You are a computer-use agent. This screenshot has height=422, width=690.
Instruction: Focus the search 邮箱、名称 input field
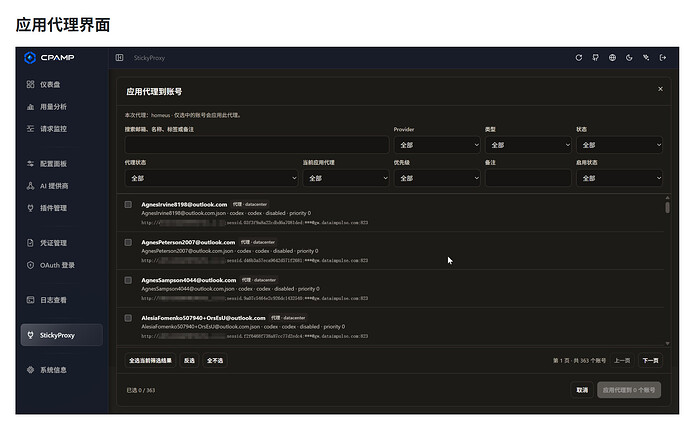(x=257, y=145)
